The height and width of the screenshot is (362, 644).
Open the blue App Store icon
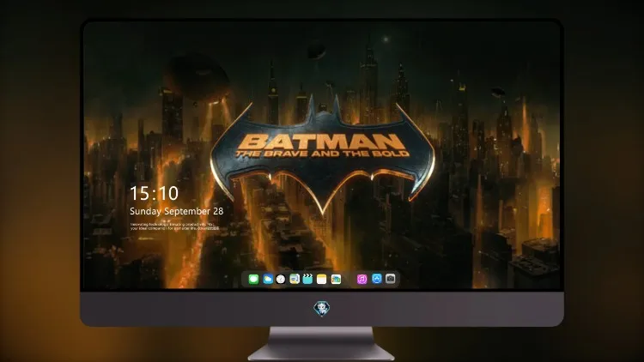tap(377, 279)
